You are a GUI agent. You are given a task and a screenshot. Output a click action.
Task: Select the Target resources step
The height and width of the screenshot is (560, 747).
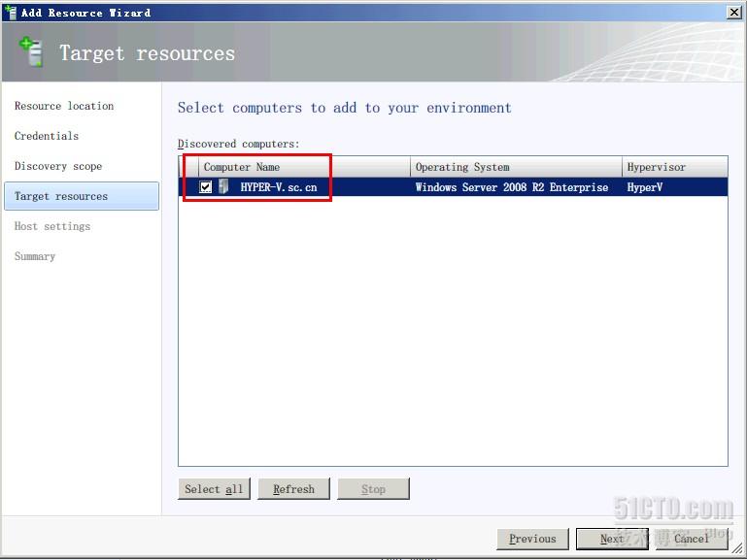click(x=82, y=196)
